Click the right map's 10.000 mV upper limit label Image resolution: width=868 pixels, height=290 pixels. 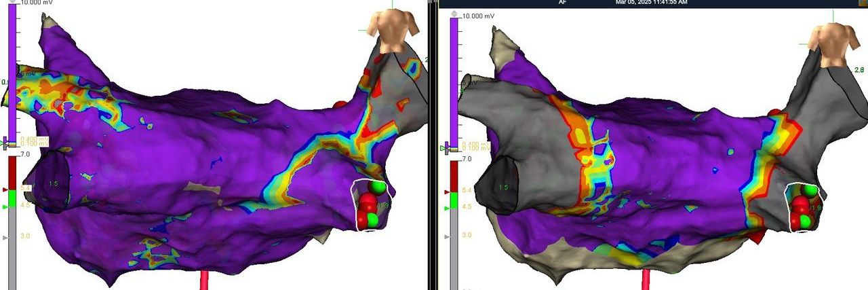point(478,16)
